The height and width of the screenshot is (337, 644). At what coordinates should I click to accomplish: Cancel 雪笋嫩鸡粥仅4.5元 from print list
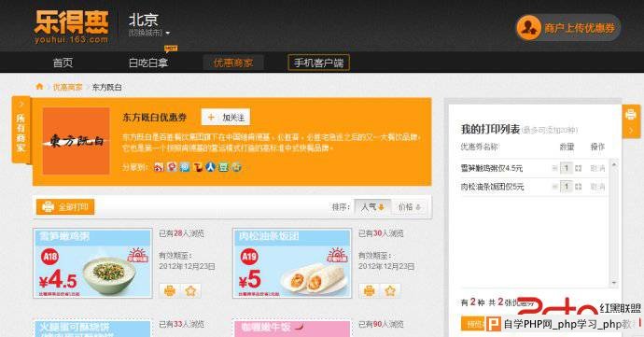pos(597,168)
